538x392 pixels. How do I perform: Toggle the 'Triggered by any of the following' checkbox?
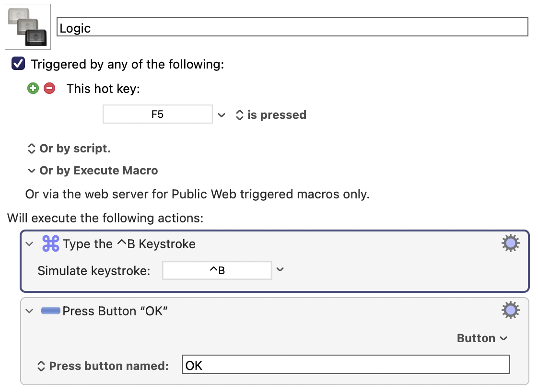point(18,64)
